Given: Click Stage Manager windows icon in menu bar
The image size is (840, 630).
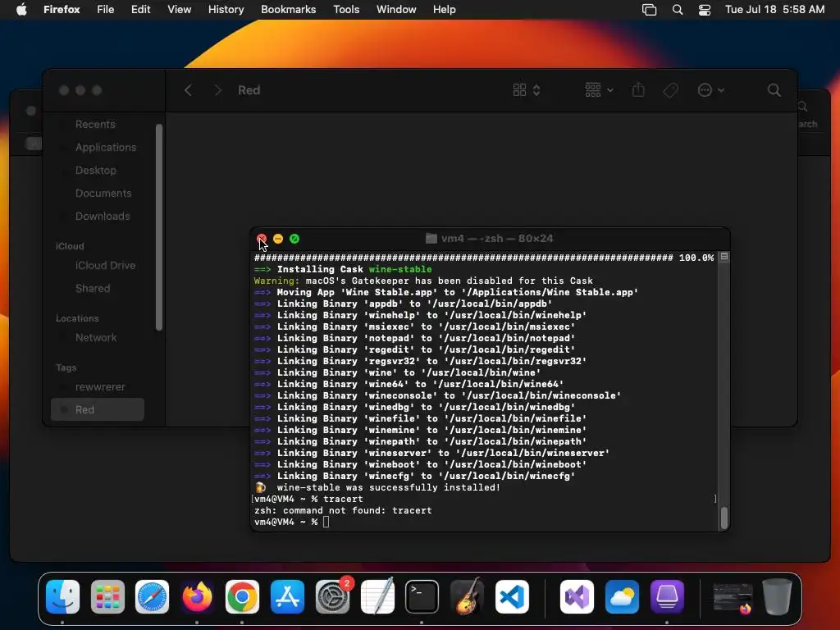Looking at the screenshot, I should click(x=650, y=9).
